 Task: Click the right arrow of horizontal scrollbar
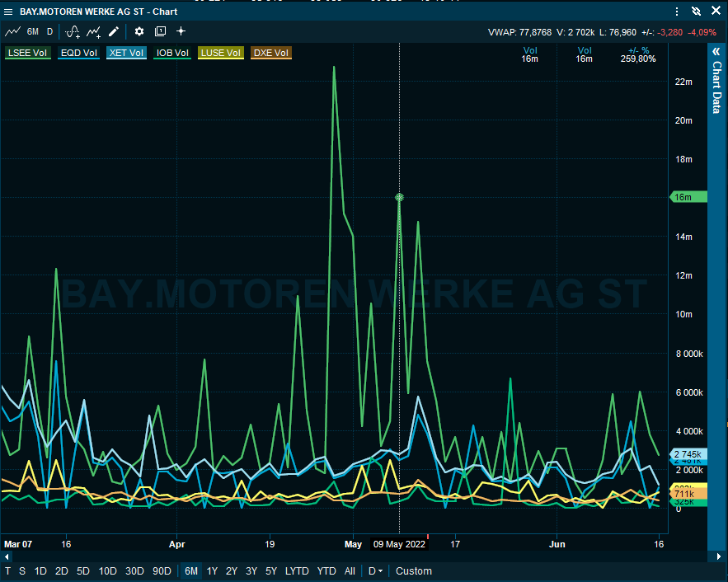point(664,557)
